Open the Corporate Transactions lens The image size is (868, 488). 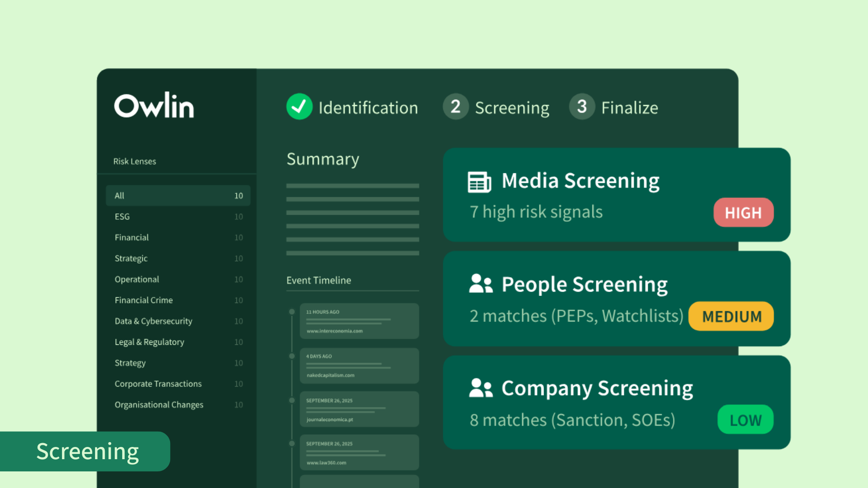pos(158,384)
